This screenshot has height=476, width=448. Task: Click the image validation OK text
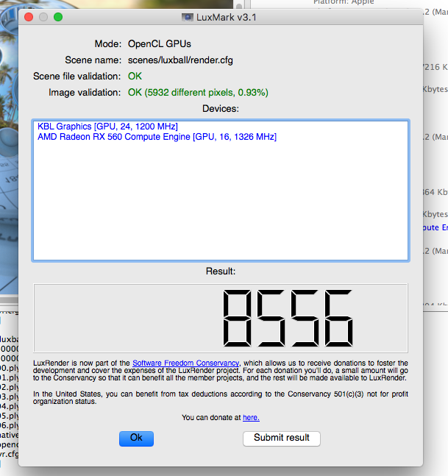[198, 92]
